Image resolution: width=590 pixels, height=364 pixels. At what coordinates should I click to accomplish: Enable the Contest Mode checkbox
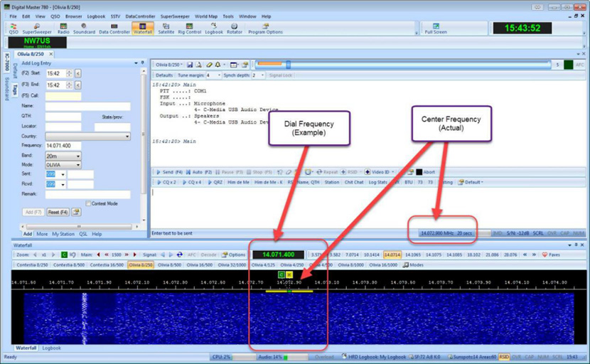88,203
